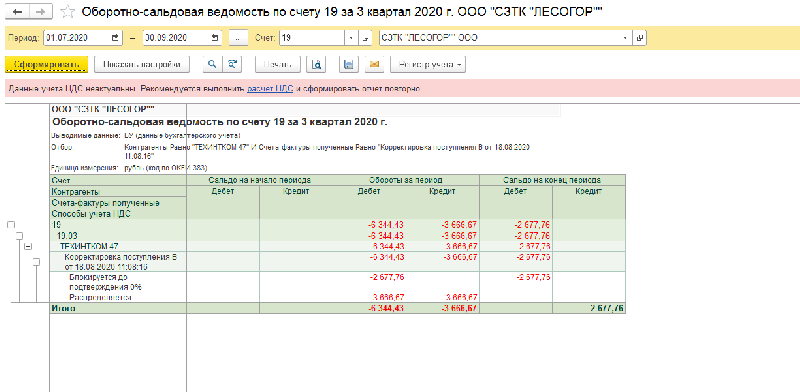Click the Контрагенты header cell
Screen dimensions: 800x392
(x=118, y=191)
